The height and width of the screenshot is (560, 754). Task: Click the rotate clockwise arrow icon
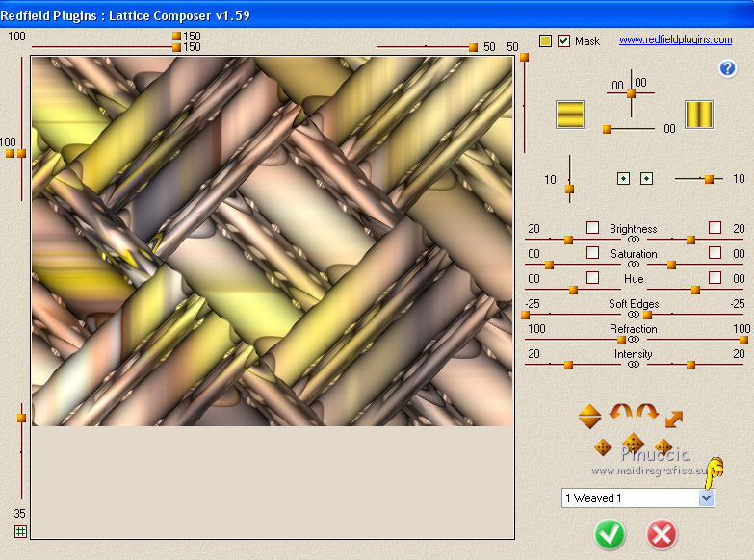coord(647,412)
